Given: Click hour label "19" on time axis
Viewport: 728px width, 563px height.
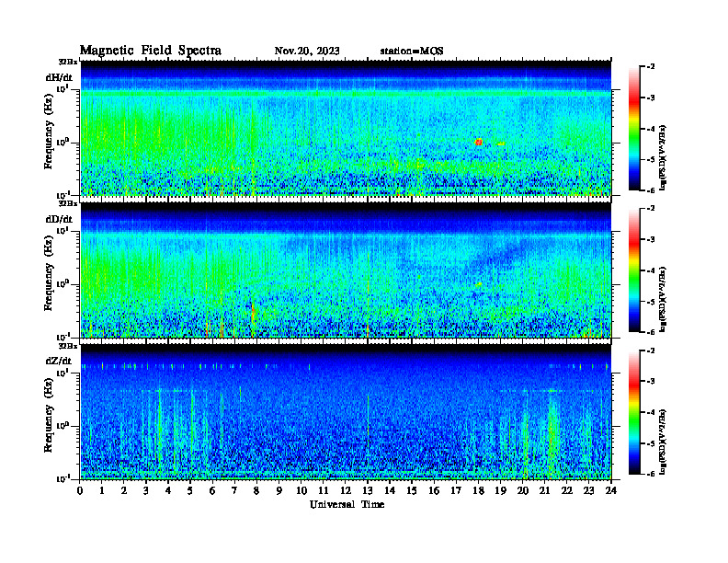Looking at the screenshot, I should pos(500,491).
